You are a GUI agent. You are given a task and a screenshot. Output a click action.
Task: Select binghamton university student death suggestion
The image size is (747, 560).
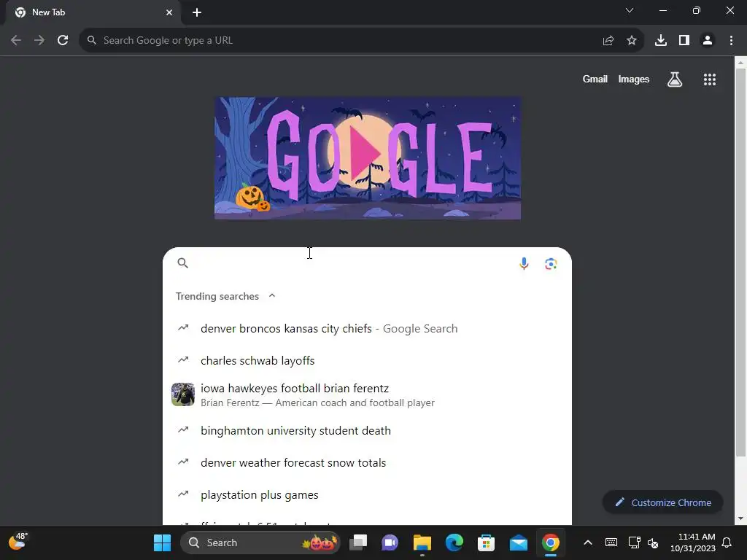(367, 430)
